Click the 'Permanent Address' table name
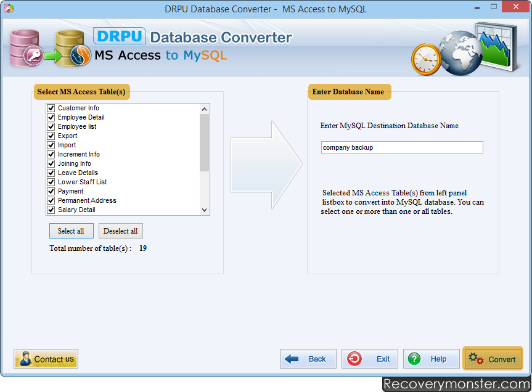The width and height of the screenshot is (532, 392). 87,200
